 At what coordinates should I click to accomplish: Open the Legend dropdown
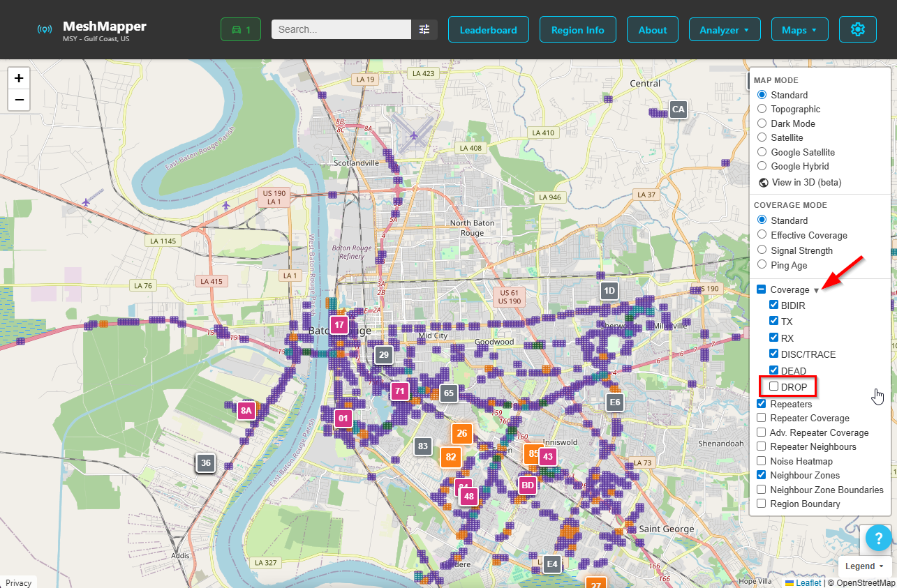coord(865,566)
